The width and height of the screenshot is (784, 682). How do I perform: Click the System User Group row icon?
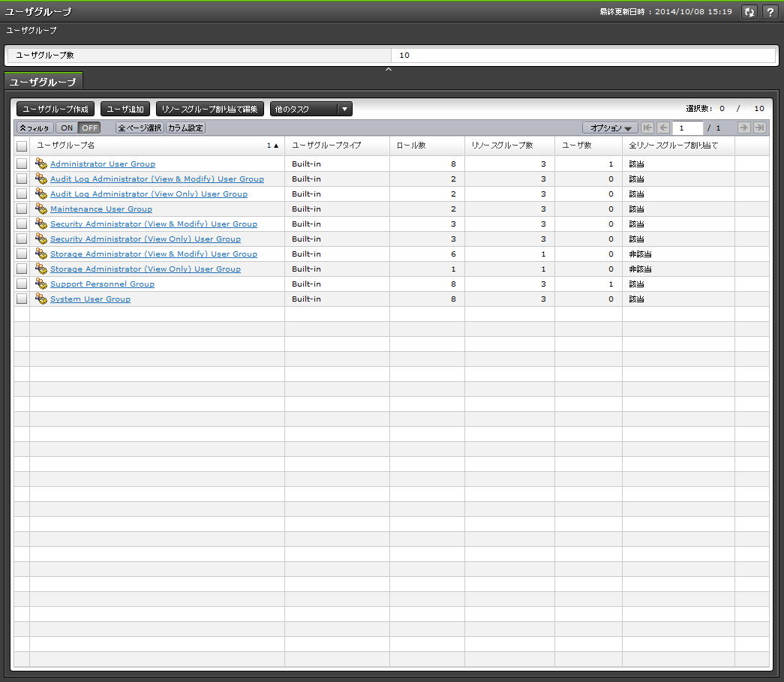tap(41, 299)
